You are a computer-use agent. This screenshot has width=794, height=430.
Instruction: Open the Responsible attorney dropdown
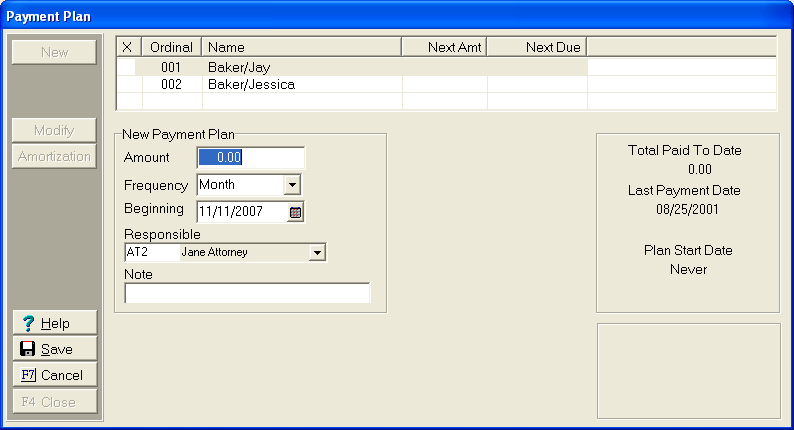click(x=317, y=253)
